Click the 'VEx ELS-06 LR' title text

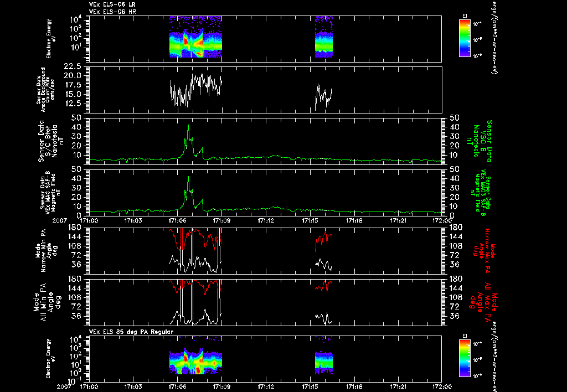[x=112, y=4]
